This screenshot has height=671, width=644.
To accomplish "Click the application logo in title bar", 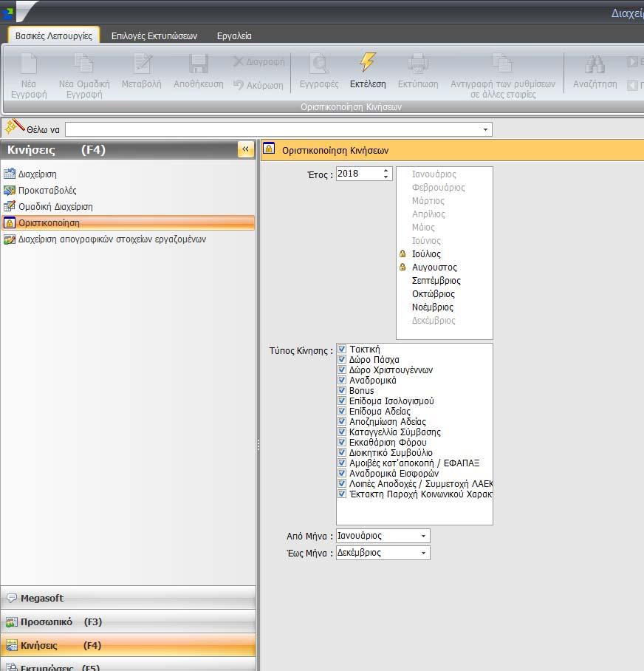I will [x=7, y=13].
